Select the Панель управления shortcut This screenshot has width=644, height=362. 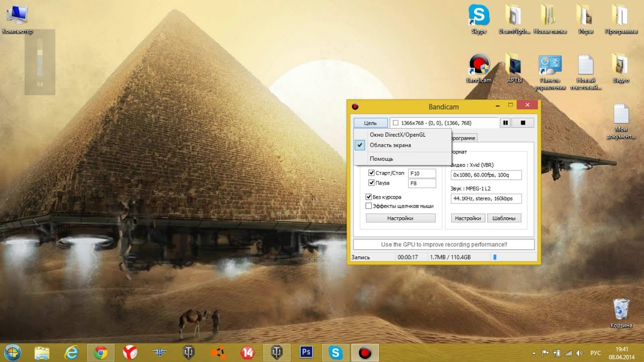[550, 72]
